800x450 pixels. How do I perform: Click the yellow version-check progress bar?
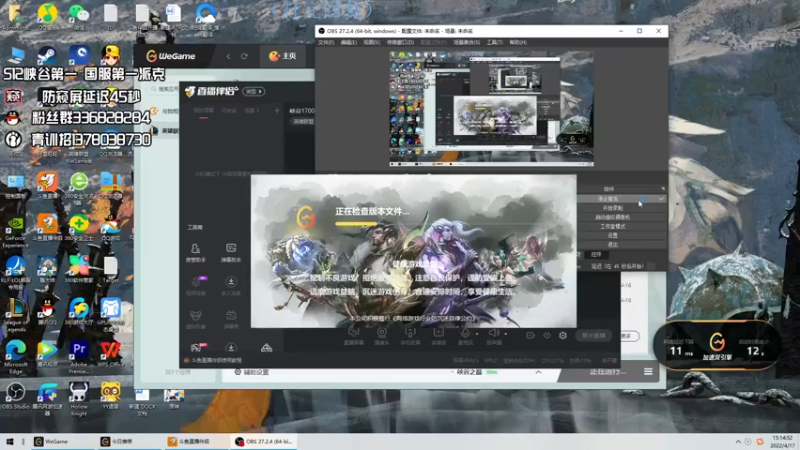click(356, 223)
